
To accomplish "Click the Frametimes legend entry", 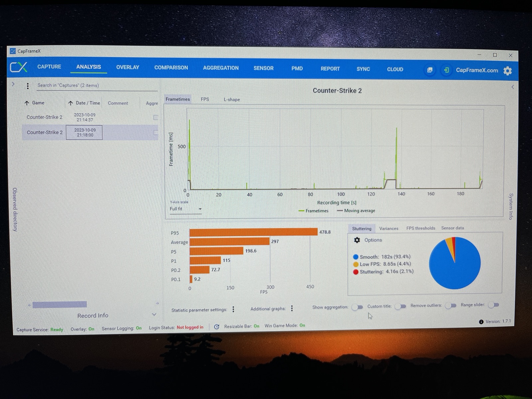I will 313,211.
